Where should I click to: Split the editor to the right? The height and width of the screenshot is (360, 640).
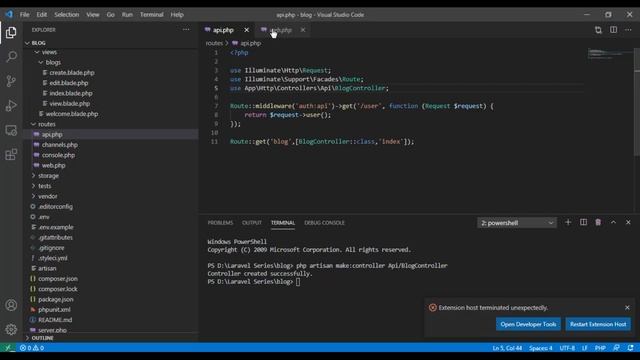click(613, 30)
